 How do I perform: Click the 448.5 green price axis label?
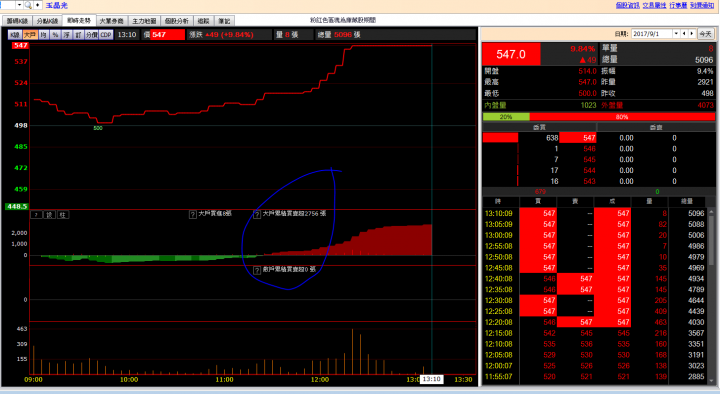pyautogui.click(x=17, y=207)
